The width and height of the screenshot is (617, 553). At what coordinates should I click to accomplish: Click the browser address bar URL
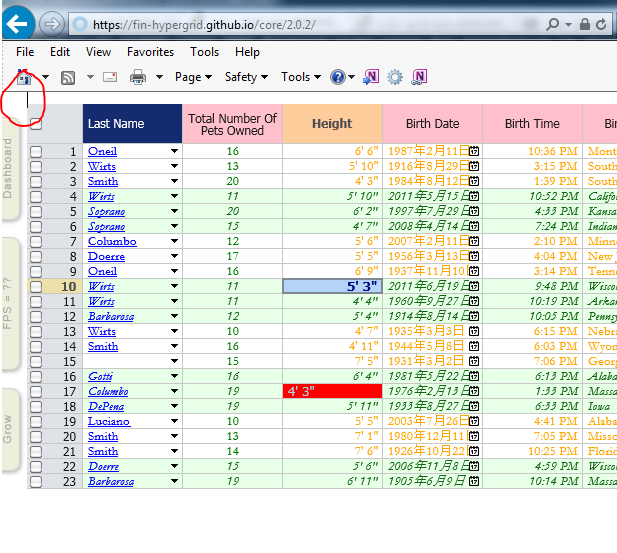(204, 25)
